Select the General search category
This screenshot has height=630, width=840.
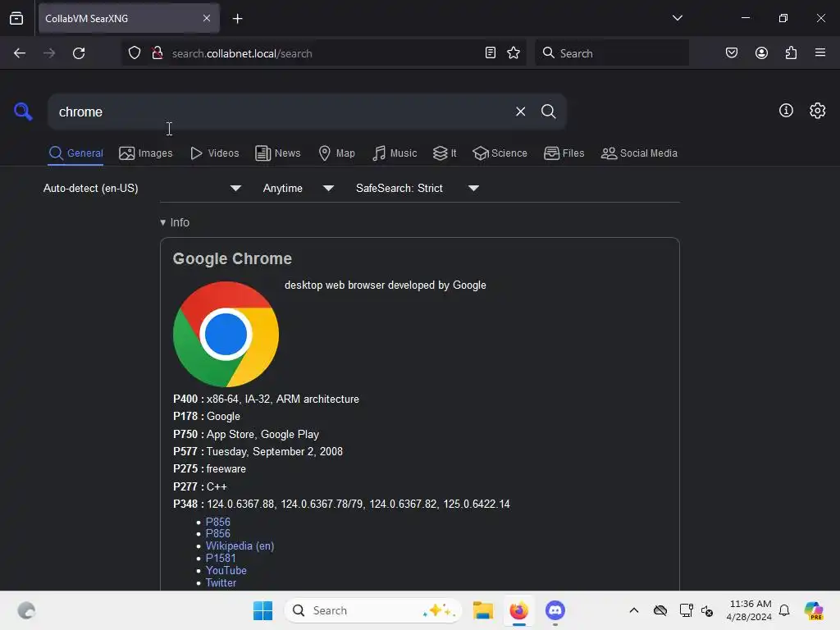point(75,153)
